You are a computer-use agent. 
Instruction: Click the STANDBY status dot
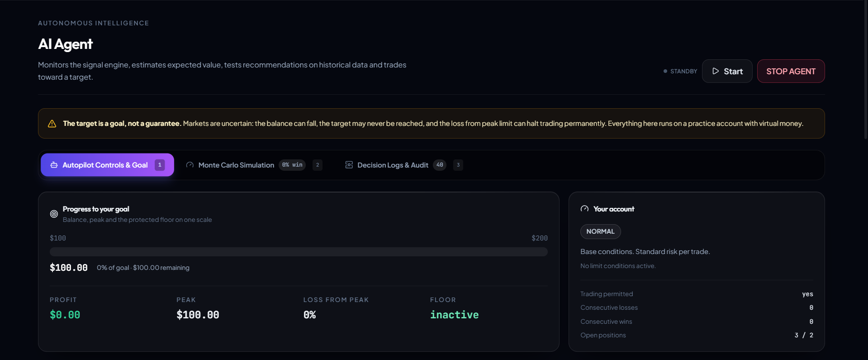click(665, 71)
